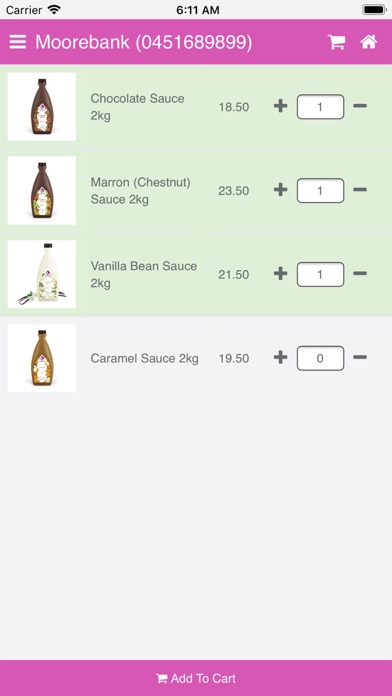
Task: Focus the Caramel Sauce quantity field
Action: (x=320, y=358)
